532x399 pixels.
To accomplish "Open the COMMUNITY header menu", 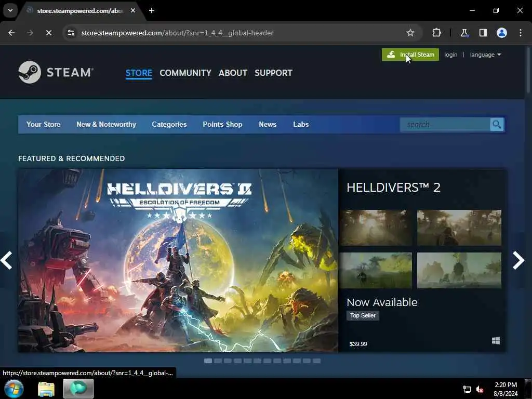I will point(185,73).
